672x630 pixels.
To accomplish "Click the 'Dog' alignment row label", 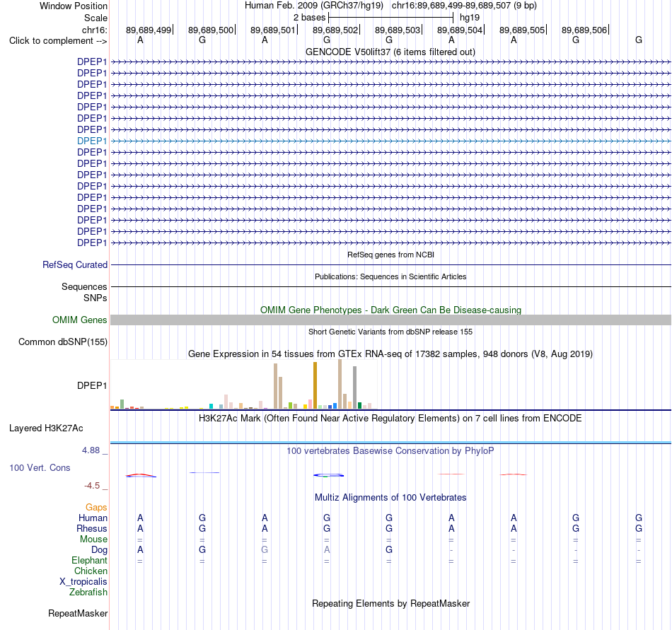I will 99,550.
